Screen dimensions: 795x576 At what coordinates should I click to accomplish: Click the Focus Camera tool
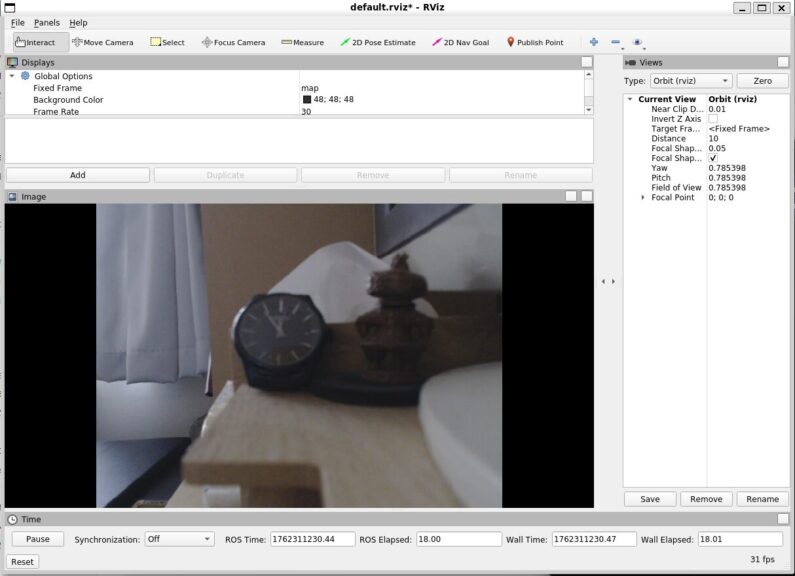point(233,42)
